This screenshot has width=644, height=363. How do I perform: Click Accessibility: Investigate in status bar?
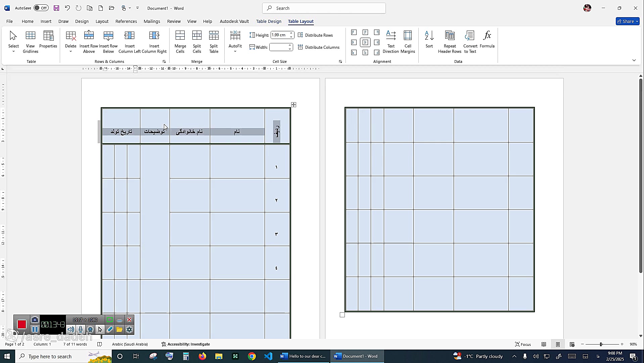(186, 344)
